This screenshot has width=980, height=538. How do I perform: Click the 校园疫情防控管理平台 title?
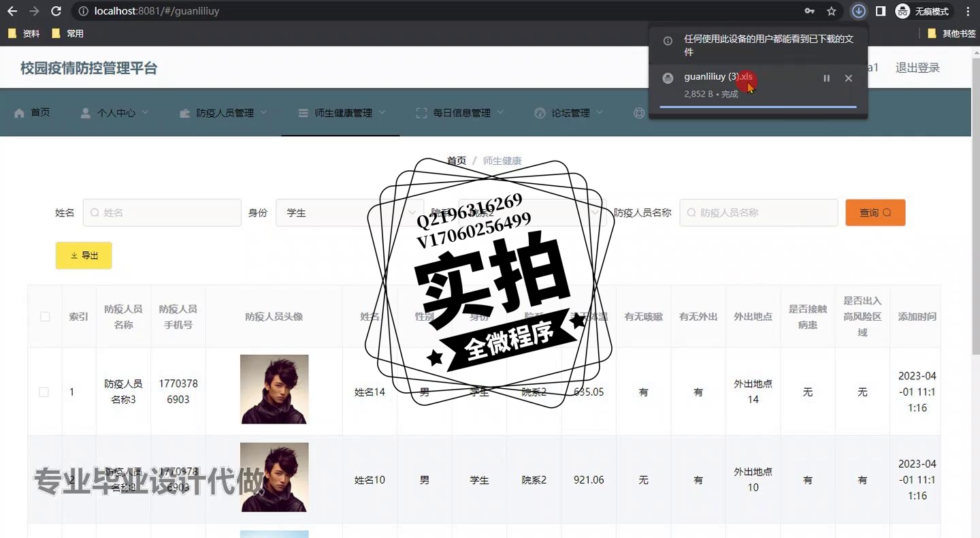click(88, 68)
